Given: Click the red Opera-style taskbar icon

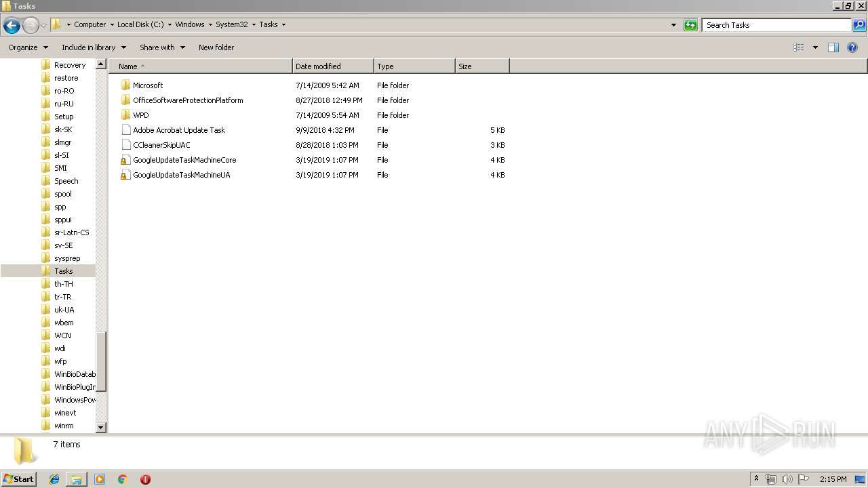Looking at the screenshot, I should [145, 479].
